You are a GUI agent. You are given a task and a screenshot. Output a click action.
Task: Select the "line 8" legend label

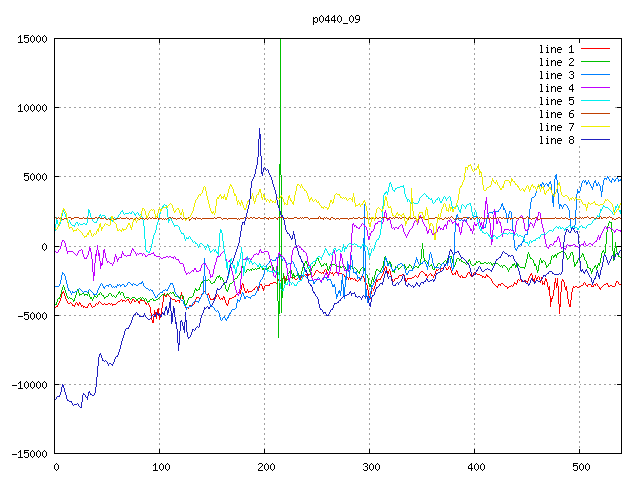(x=557, y=140)
